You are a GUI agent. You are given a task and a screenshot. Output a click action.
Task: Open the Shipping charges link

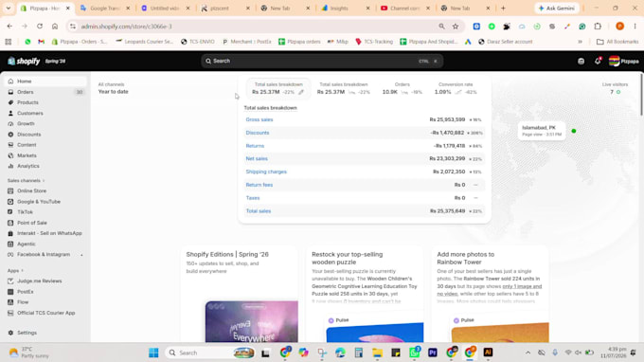[266, 172]
